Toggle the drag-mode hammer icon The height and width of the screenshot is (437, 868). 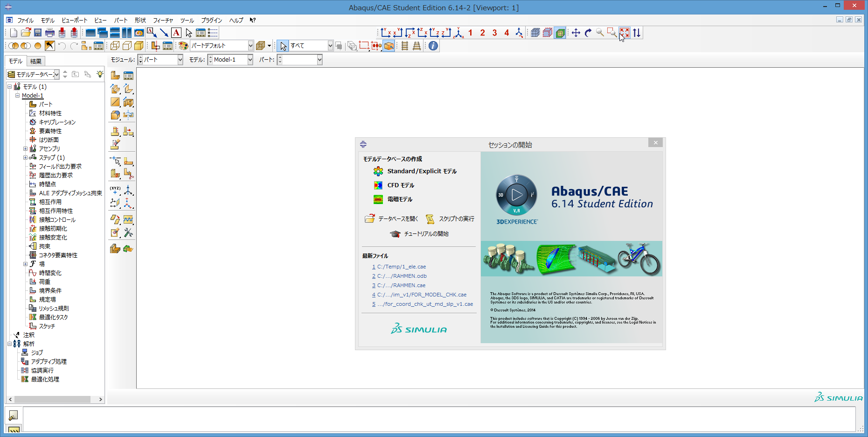(x=50, y=46)
